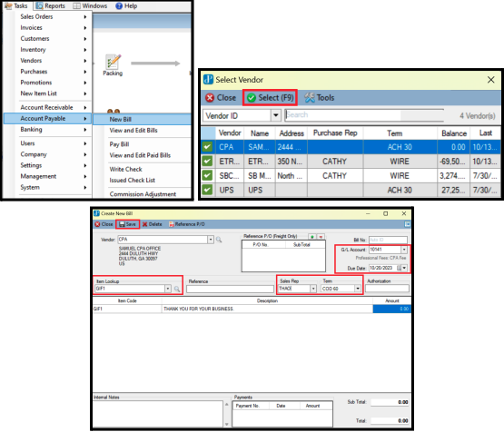
Task: Open the Tasks menu
Action: (16, 5)
